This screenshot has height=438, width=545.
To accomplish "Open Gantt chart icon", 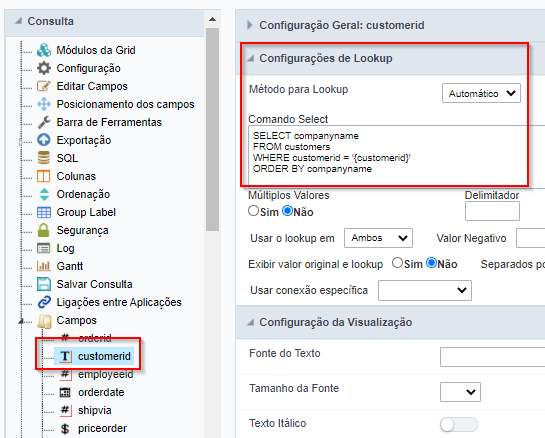I will [44, 266].
